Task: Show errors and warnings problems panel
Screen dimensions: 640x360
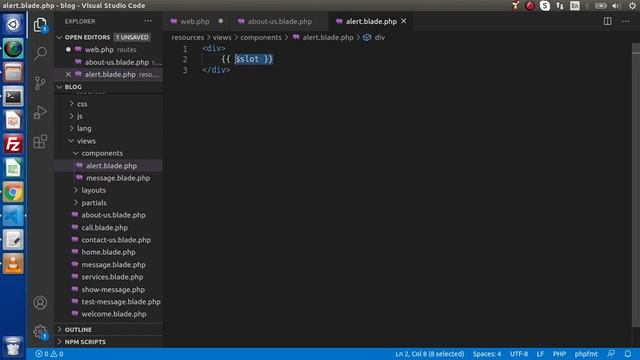Action: tap(49, 354)
